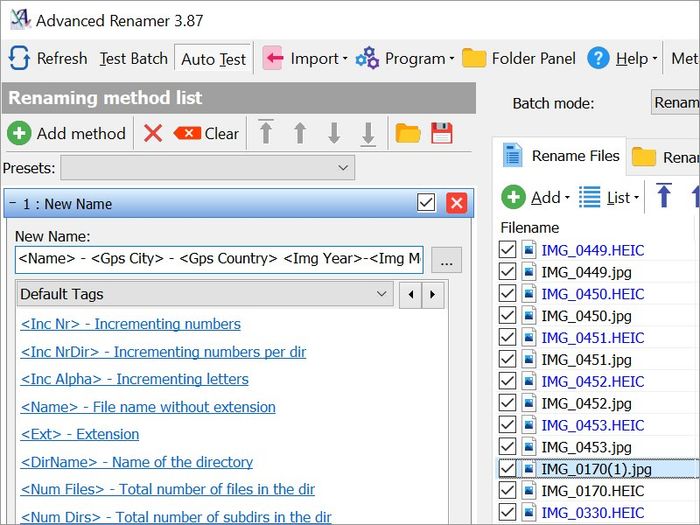Uncheck the IMG_0452.jpg checkbox
This screenshot has height=525, width=700.
507,403
